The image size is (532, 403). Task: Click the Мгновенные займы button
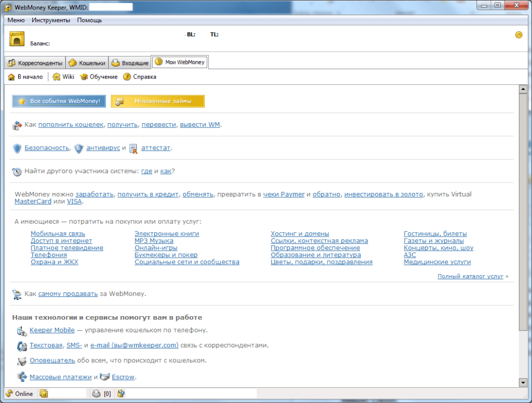click(158, 101)
